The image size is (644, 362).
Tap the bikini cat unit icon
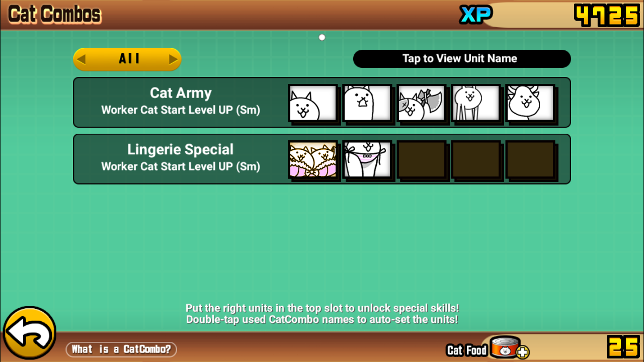coord(367,159)
